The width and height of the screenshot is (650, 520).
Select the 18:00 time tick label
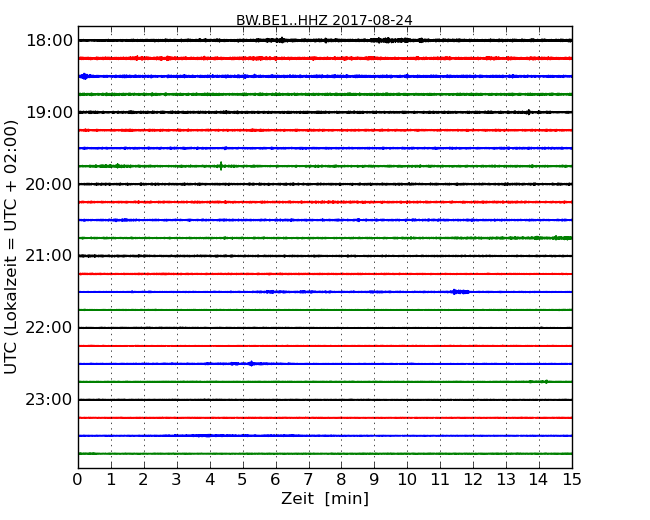49,41
